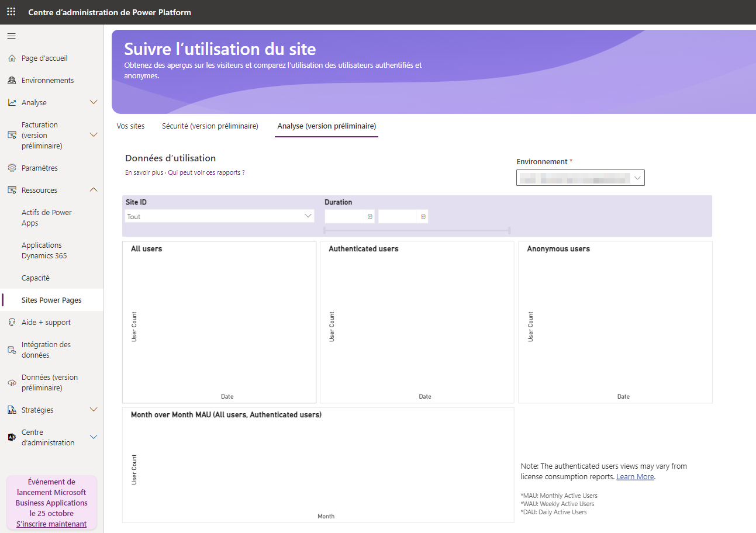Select the Month over Month MAU chart

tap(318, 465)
